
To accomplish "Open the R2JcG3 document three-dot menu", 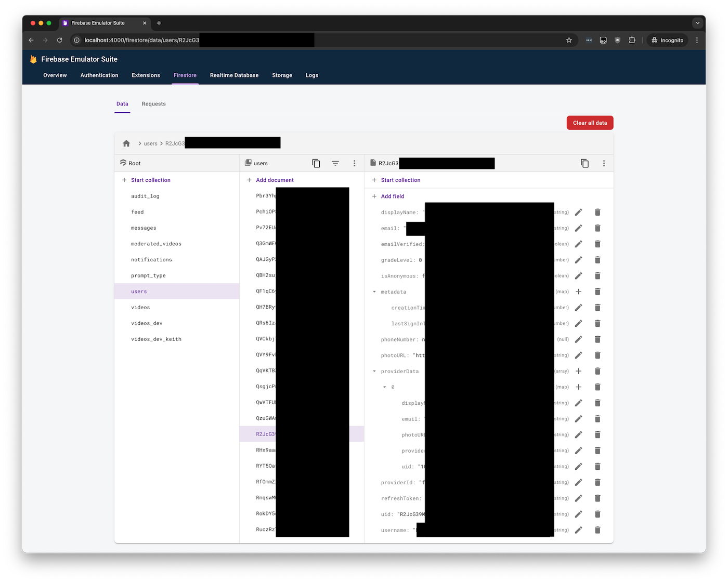I will click(604, 163).
